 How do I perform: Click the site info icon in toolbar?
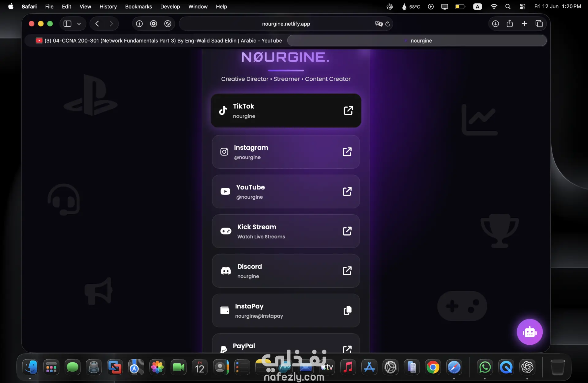pyautogui.click(x=139, y=24)
